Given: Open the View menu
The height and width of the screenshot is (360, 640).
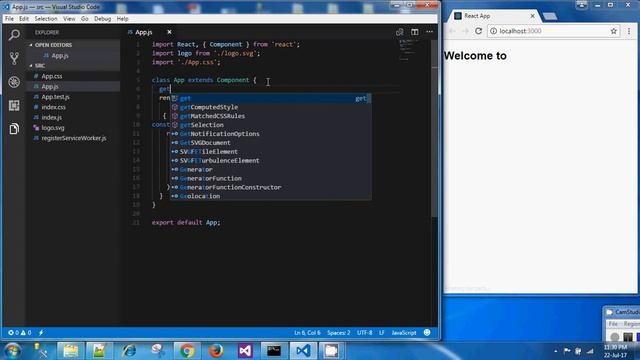Looking at the screenshot, I should [69, 19].
